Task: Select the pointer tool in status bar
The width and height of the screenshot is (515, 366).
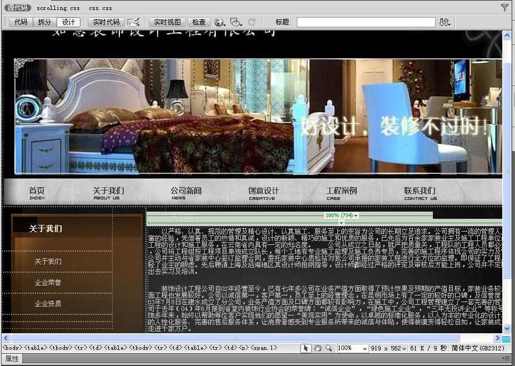Action: tap(305, 348)
